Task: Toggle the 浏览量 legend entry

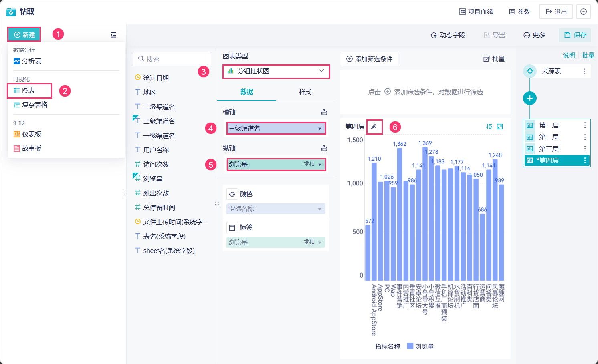Action: [x=420, y=346]
